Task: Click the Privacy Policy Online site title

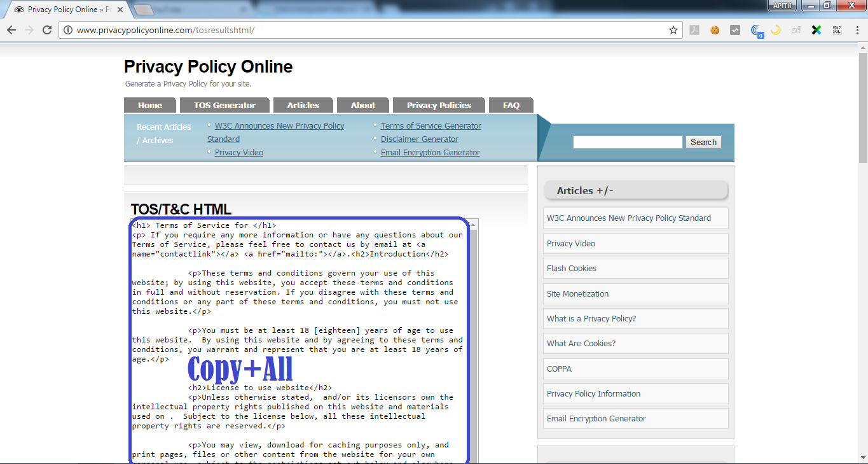Action: coord(209,66)
